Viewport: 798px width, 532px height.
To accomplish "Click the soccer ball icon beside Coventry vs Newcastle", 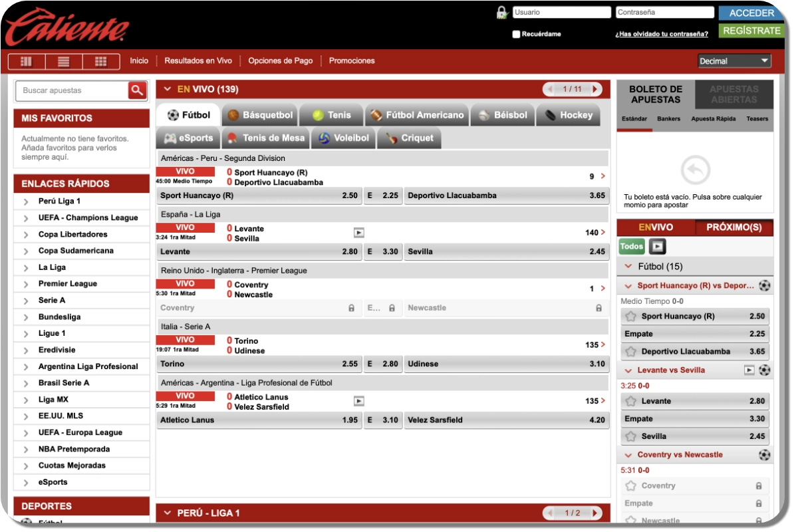I will (x=765, y=455).
